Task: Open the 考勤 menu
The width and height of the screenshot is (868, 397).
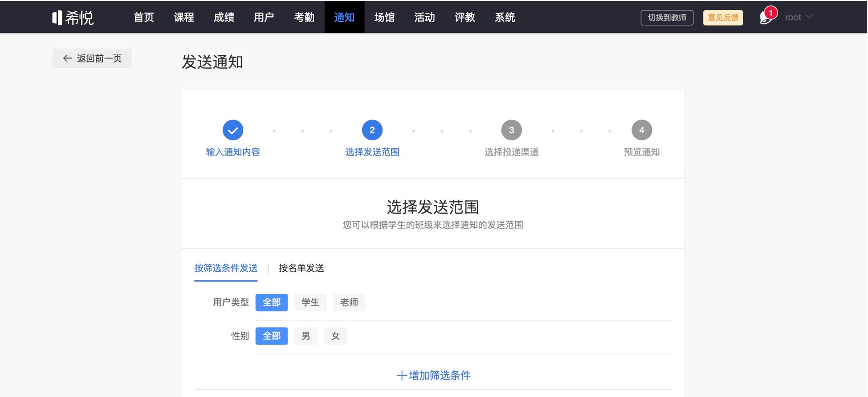Action: tap(304, 17)
